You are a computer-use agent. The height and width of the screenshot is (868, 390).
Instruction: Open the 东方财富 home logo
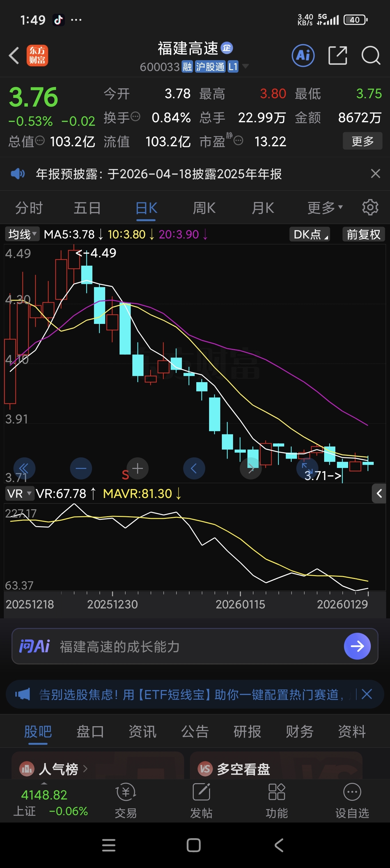[37, 56]
